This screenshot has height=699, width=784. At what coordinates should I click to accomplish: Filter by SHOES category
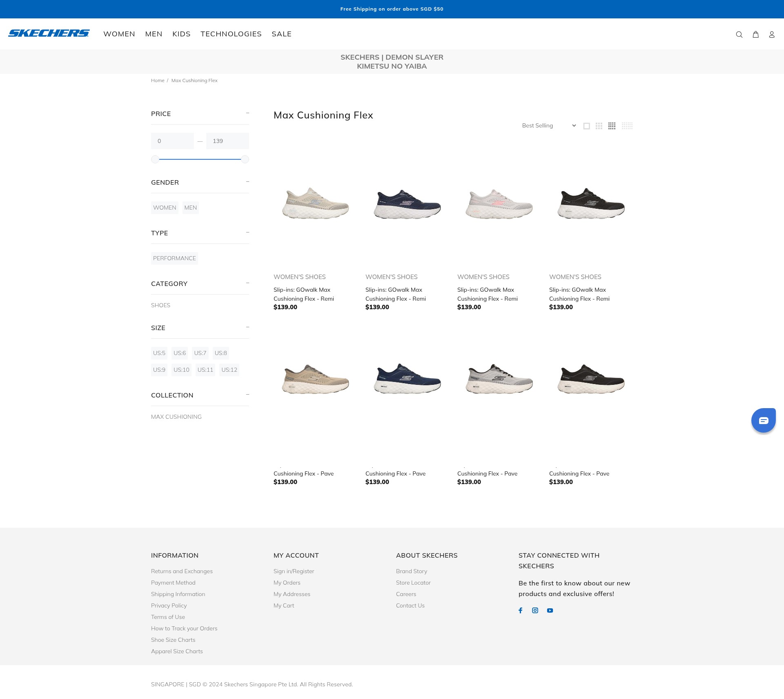pos(160,305)
